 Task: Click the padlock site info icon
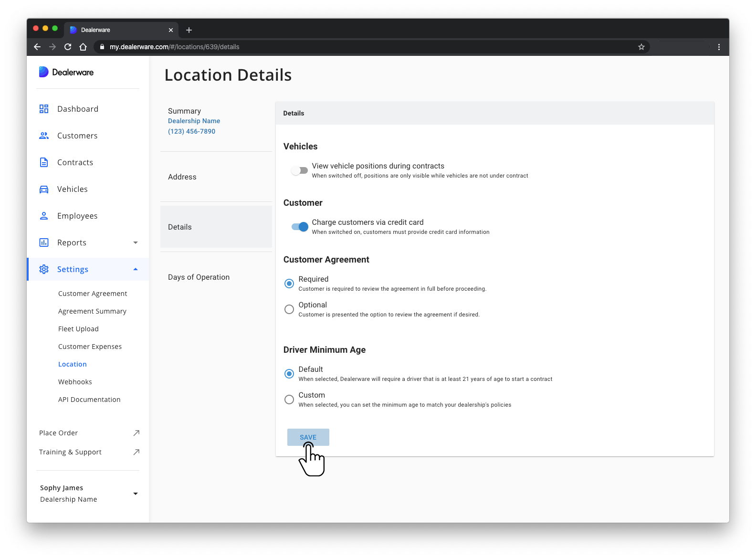pos(102,47)
